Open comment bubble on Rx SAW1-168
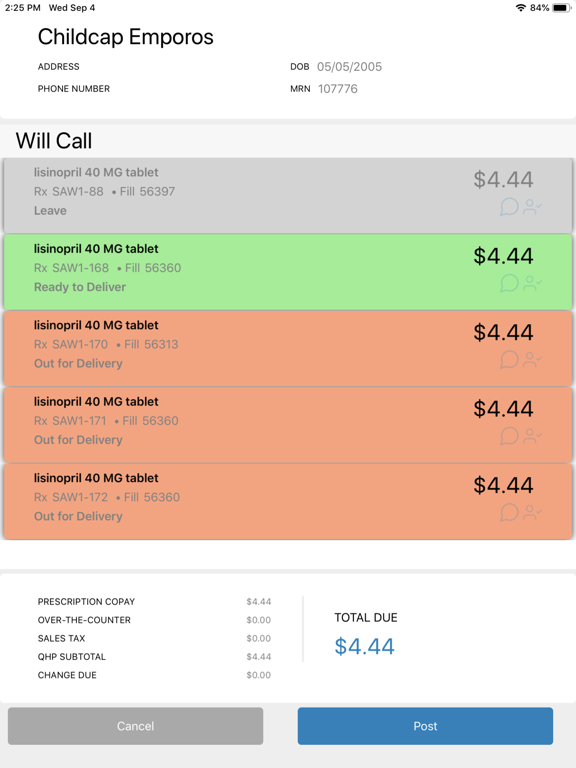This screenshot has width=576, height=768. [x=509, y=283]
